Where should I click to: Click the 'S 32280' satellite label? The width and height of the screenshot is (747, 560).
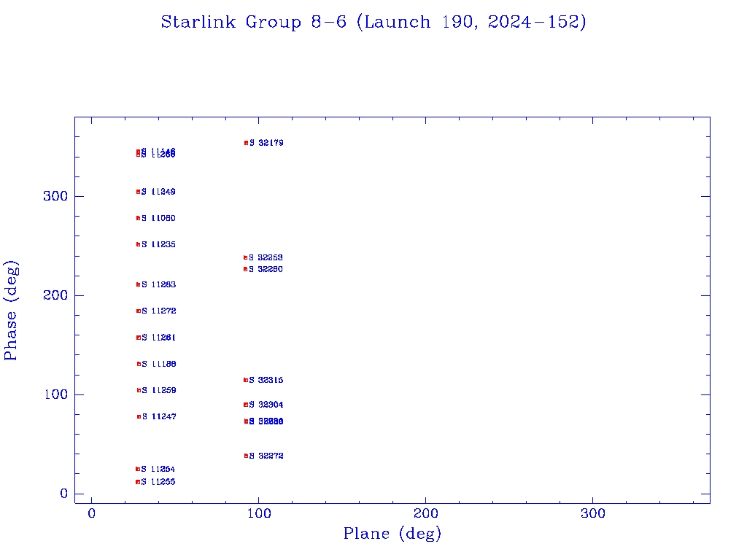tap(266, 269)
